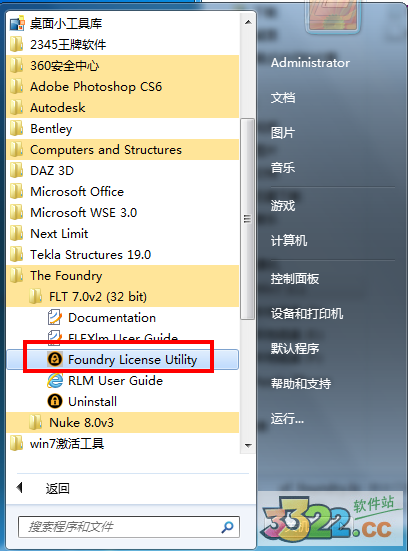
Task: Expand the Autodesk folder
Action: point(123,108)
